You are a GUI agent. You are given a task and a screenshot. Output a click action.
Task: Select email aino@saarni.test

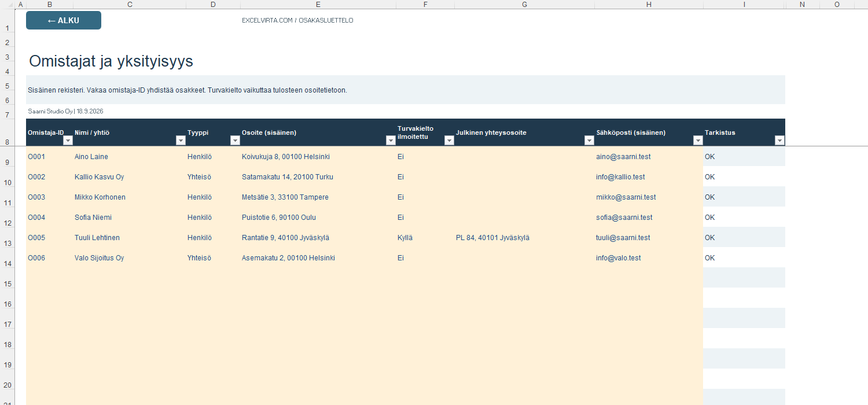click(649, 157)
